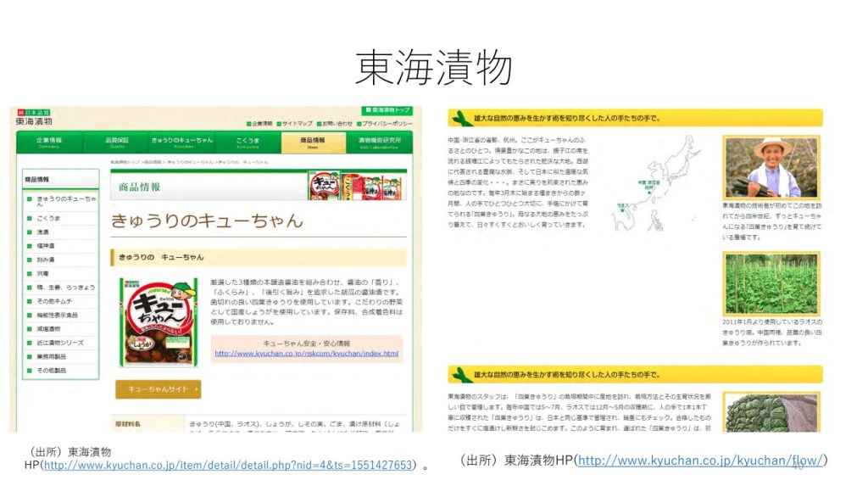Switch to the 品質保証 Quality tab
This screenshot has height=486, width=868.
[116, 142]
